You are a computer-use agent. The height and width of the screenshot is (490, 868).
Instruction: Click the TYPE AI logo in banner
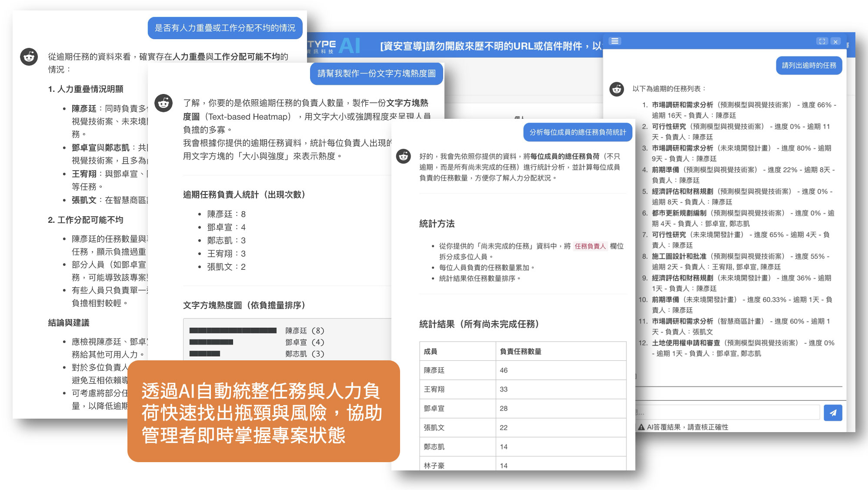click(334, 45)
